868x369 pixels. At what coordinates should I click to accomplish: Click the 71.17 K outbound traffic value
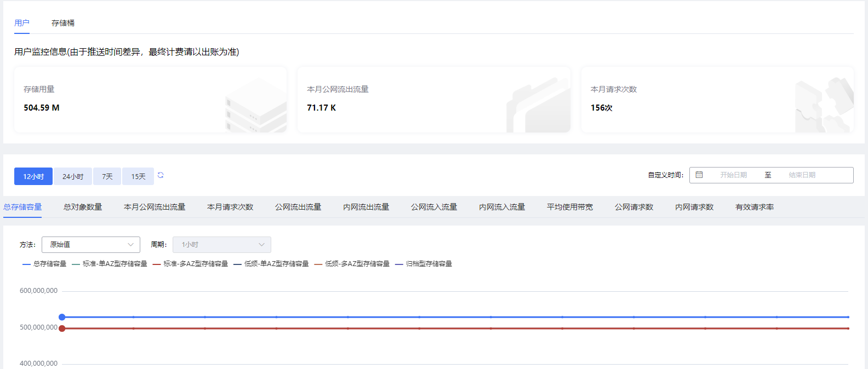click(x=322, y=108)
